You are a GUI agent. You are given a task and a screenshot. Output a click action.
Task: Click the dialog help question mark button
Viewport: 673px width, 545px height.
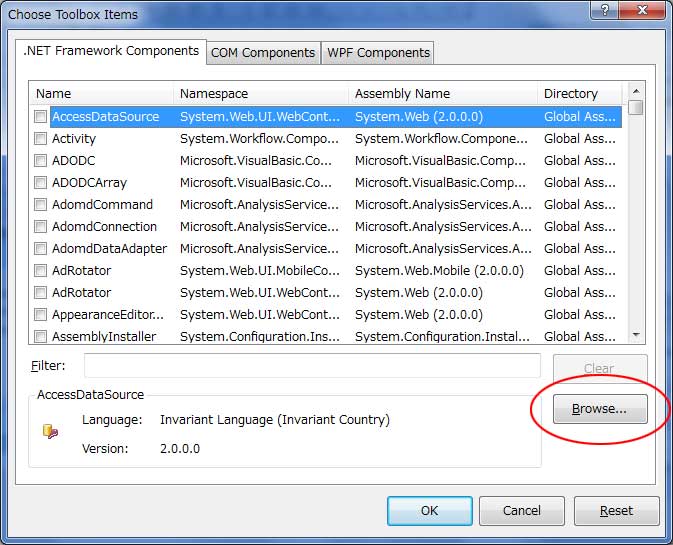(x=605, y=9)
